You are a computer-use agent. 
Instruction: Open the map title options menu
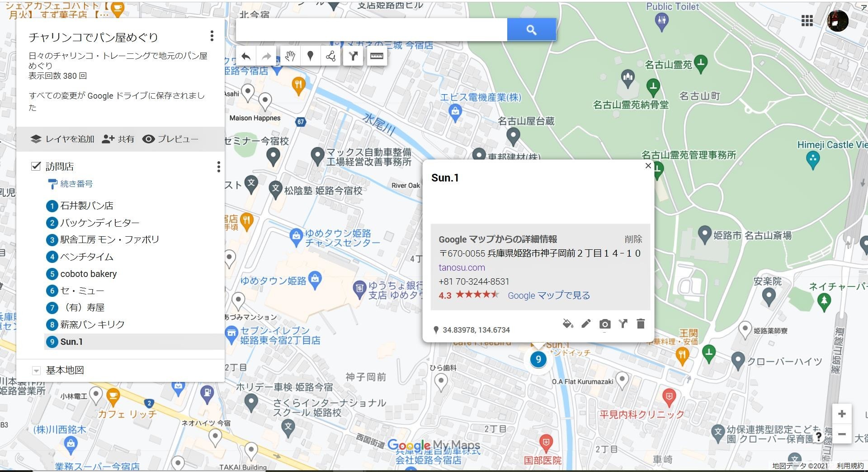(x=212, y=36)
